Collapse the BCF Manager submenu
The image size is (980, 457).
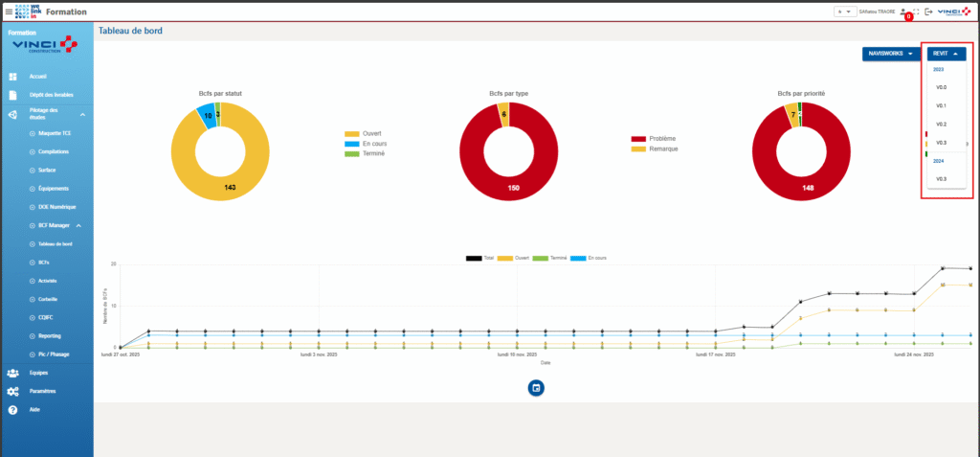coord(79,226)
